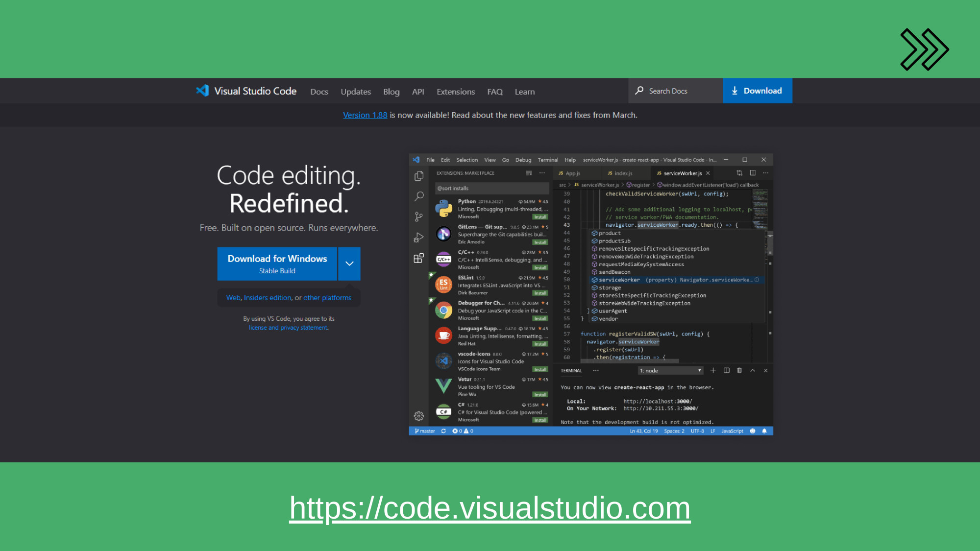The image size is (980, 551).
Task: Click Install on the Python extension
Action: (x=540, y=217)
